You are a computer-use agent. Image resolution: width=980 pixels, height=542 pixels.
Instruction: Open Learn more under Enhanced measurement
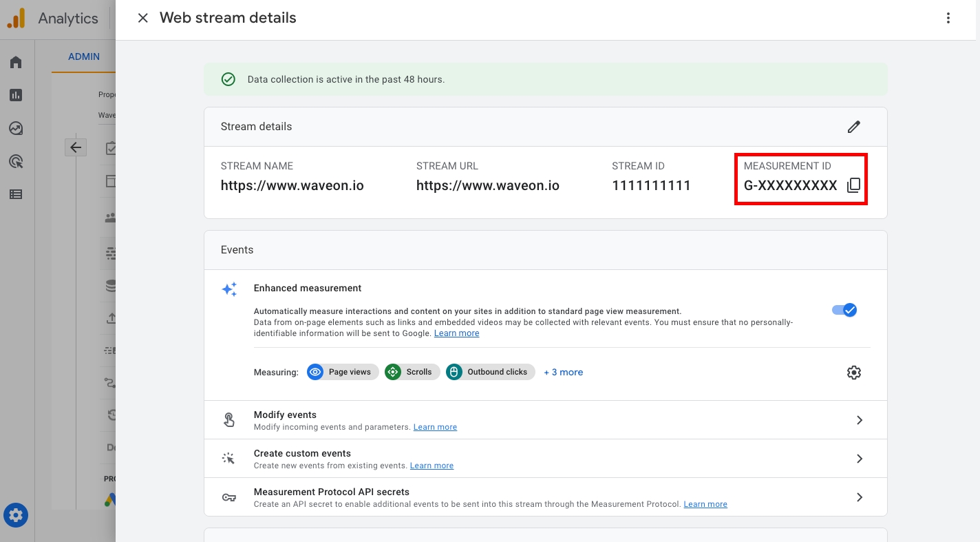point(456,333)
